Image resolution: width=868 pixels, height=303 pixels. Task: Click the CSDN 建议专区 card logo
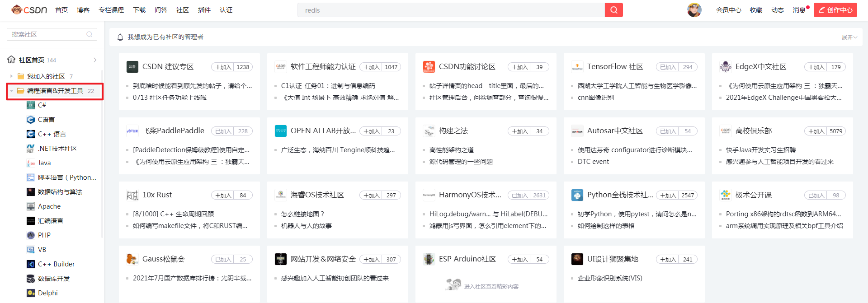(132, 67)
